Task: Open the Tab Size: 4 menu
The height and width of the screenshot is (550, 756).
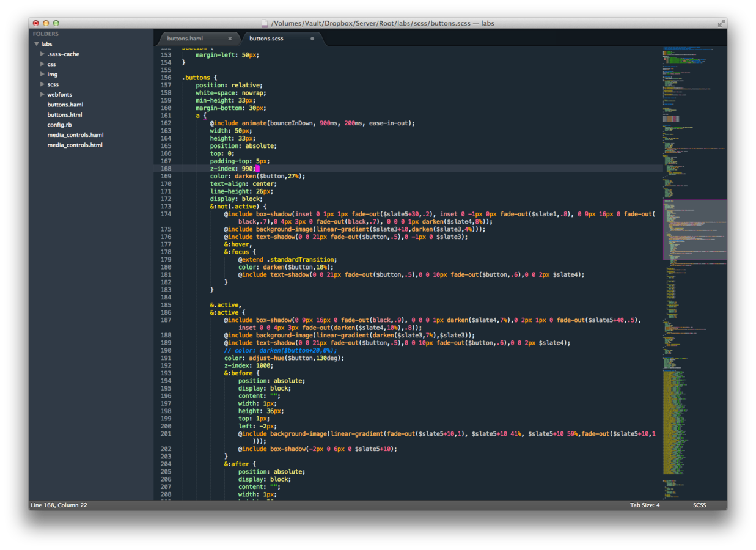Action: click(645, 505)
